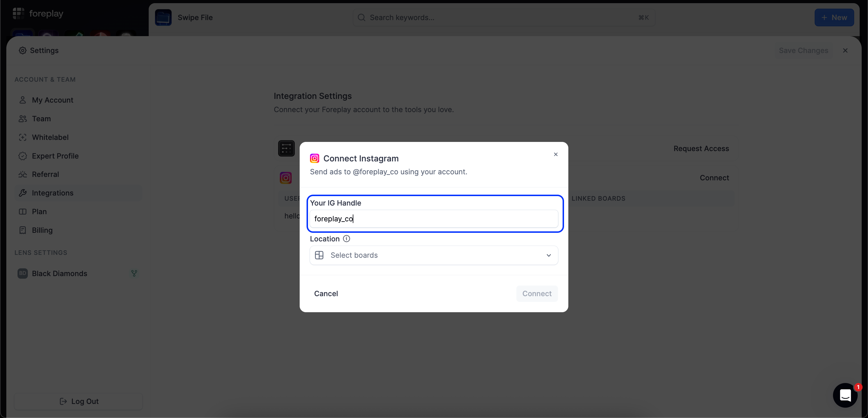Click the Location info icon
868x418 pixels.
(x=346, y=239)
